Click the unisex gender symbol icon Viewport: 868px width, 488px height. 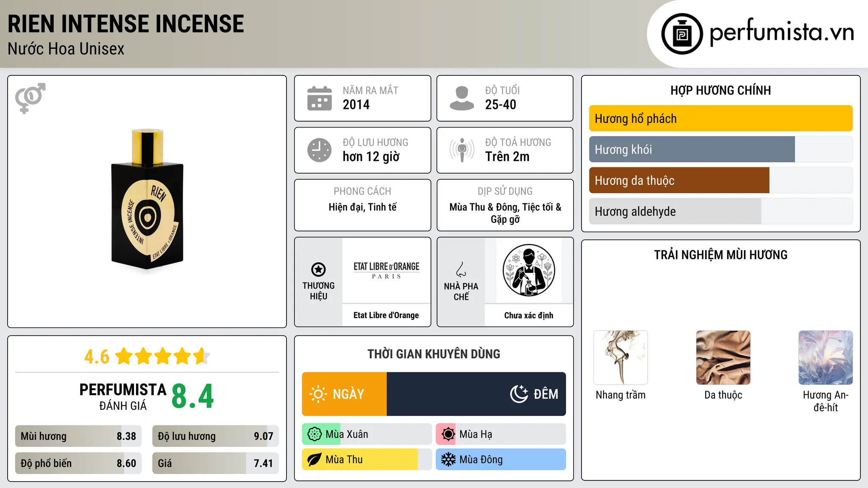click(30, 98)
